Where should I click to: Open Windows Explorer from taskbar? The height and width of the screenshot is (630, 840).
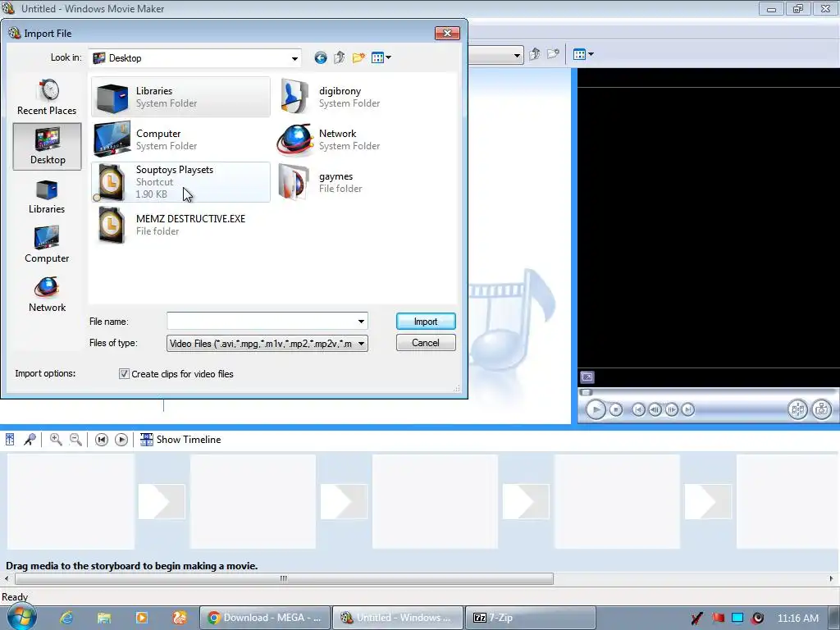tap(104, 618)
